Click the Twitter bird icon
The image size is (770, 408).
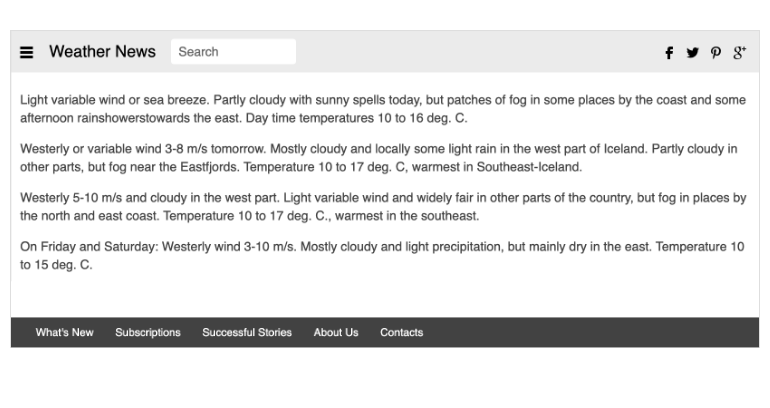(x=692, y=53)
